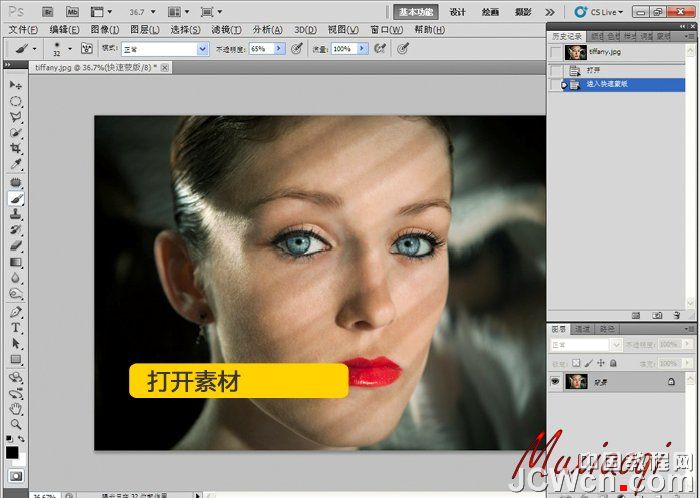Launch Adobe Bridge with Br icon

[x=47, y=12]
